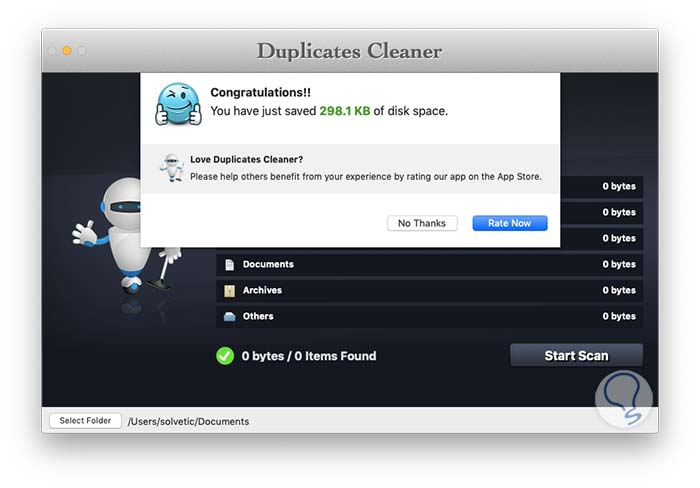Click the 298.1 KB saved amount
This screenshot has width=700, height=488.
pyautogui.click(x=345, y=111)
